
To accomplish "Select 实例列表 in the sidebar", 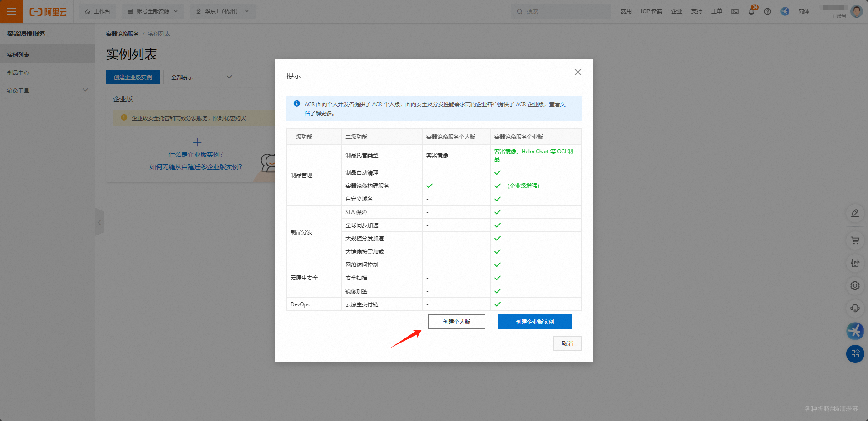I will click(48, 54).
